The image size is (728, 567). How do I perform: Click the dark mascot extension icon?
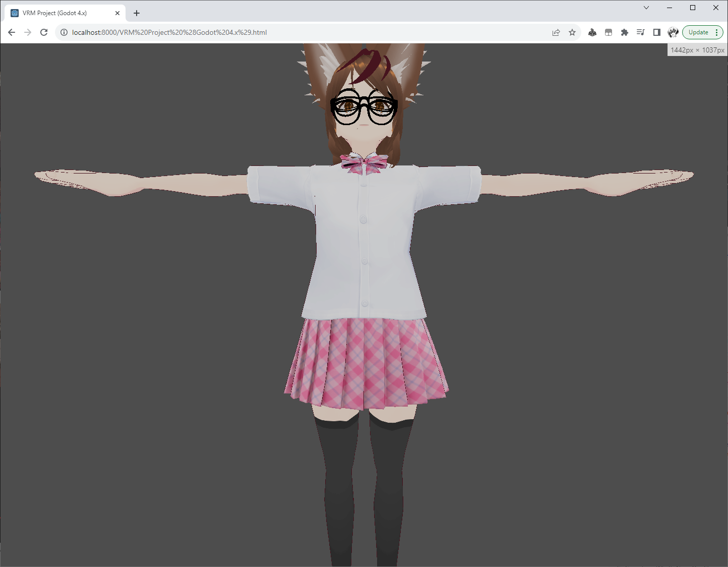click(x=592, y=32)
